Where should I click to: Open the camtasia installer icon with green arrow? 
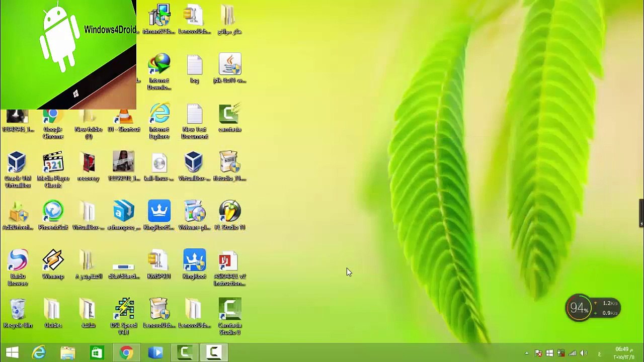tap(230, 118)
